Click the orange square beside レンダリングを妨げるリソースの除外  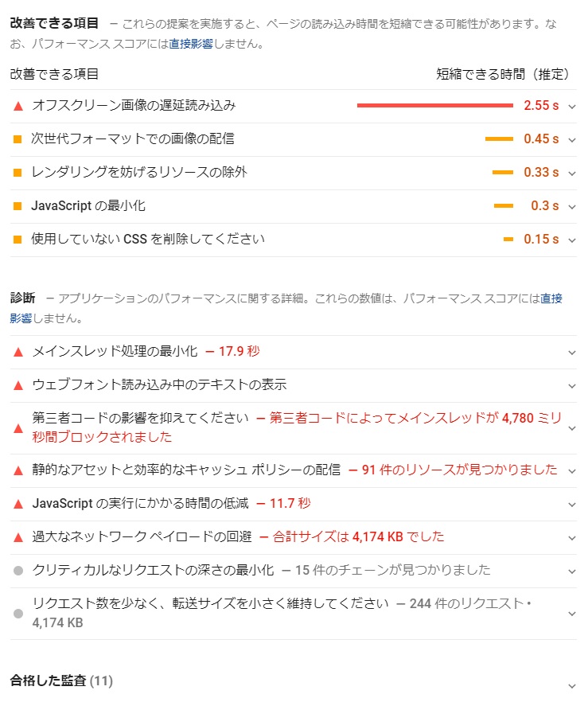[x=19, y=171]
